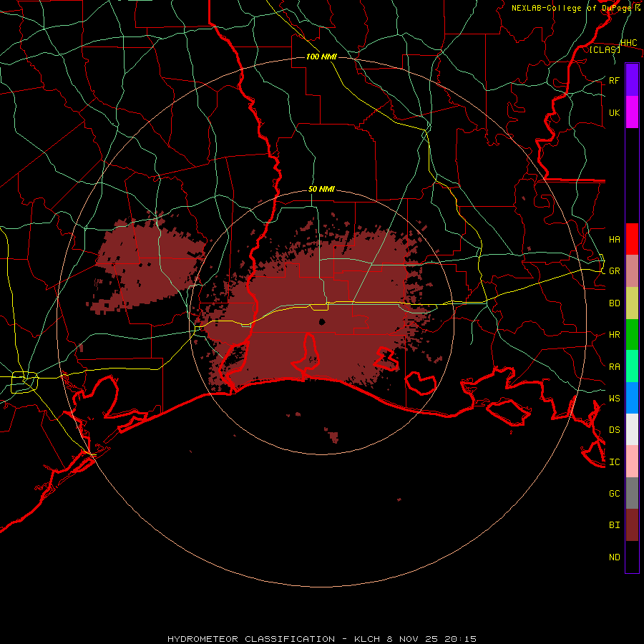The height and width of the screenshot is (644, 644).
Task: Click the RF purple legend swatch
Action: 632,80
